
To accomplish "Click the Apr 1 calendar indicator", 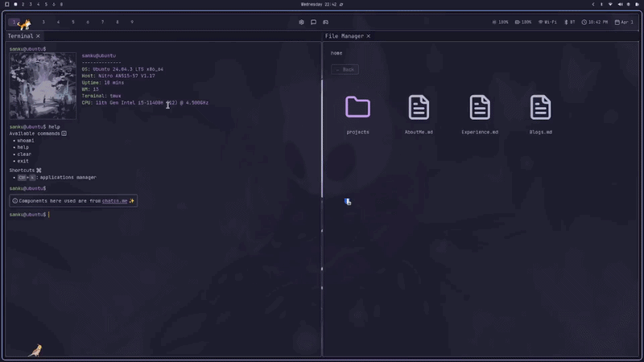I will point(624,23).
